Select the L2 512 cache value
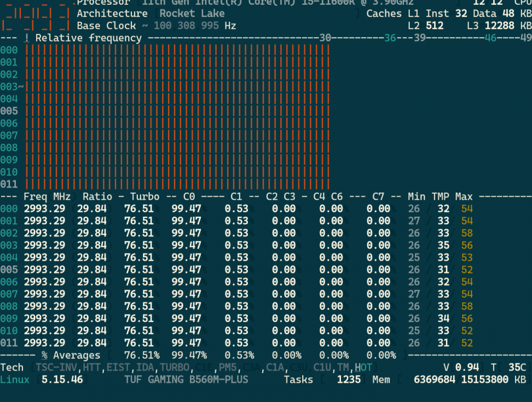532x402 pixels. coord(426,26)
